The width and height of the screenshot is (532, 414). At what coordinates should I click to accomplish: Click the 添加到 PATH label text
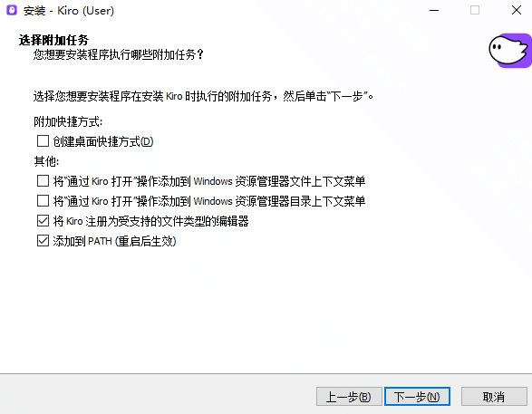point(114,241)
